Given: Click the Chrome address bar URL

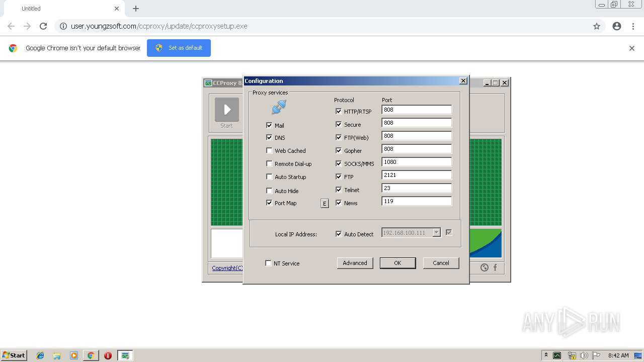Looking at the screenshot, I should 159,26.
